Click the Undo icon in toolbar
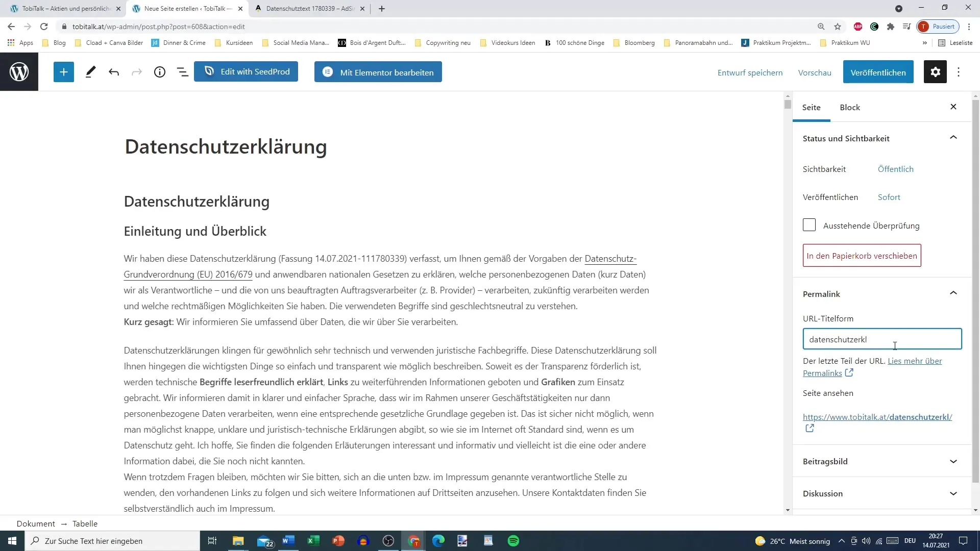This screenshot has width=980, height=551. pyautogui.click(x=113, y=71)
